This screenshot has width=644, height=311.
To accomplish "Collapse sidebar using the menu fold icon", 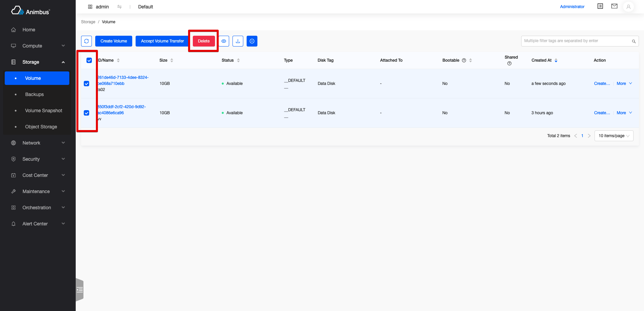I will point(80,289).
